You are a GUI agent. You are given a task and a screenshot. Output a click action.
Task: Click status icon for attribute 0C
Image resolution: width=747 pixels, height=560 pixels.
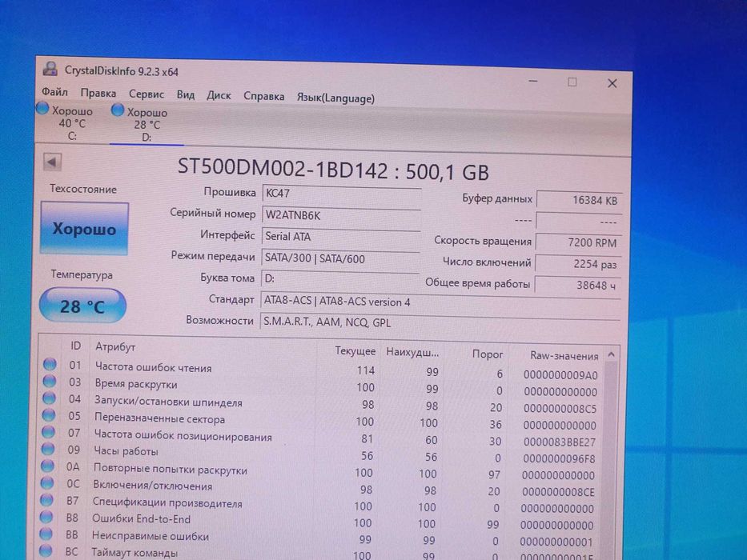[x=46, y=482]
